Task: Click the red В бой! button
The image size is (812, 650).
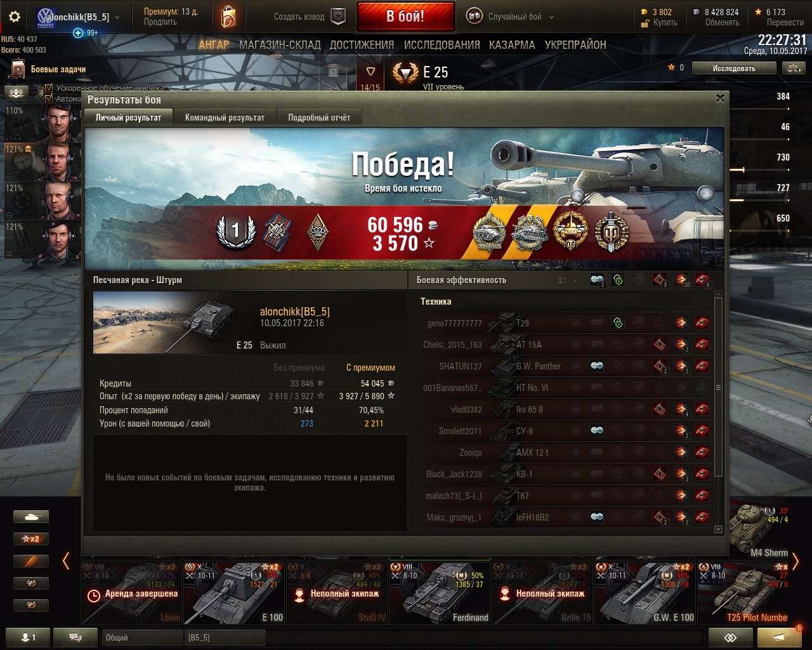Action: (405, 17)
